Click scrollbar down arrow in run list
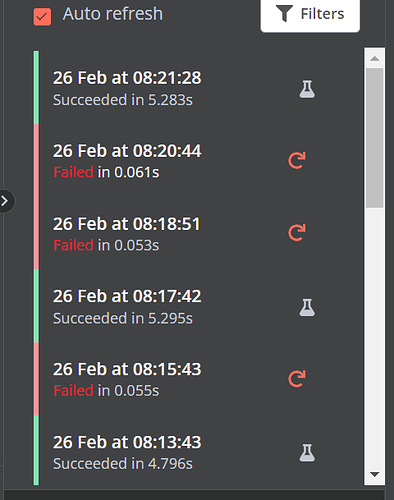 (375, 474)
